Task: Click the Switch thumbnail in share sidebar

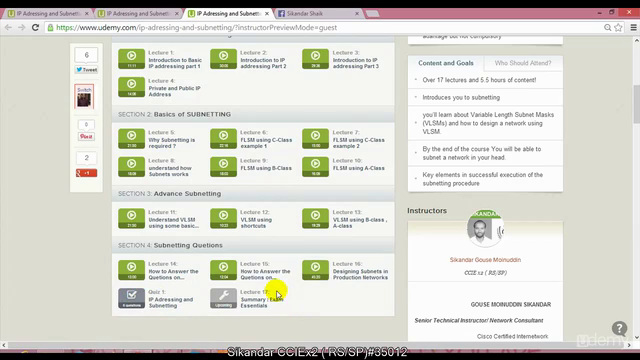Action: [84, 97]
